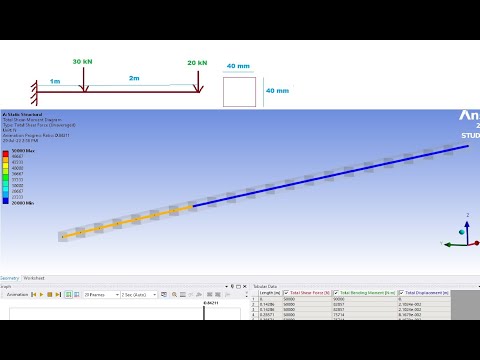
Task: Click the 50000 Max legend label
Action: click(23, 151)
